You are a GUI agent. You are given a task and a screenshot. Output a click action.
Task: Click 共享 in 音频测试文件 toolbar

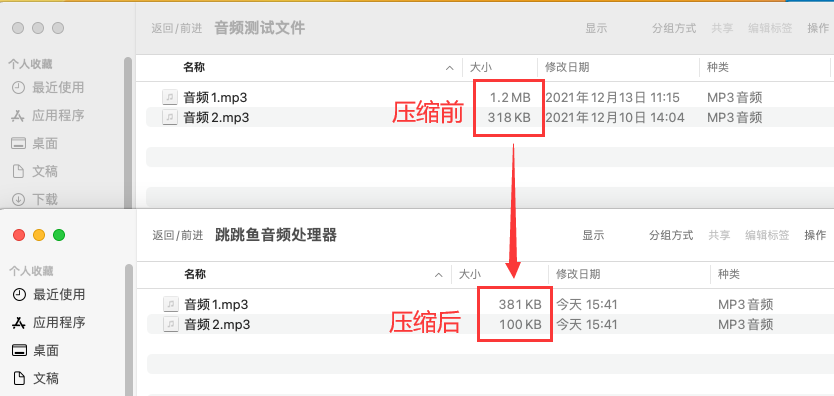pos(722,29)
